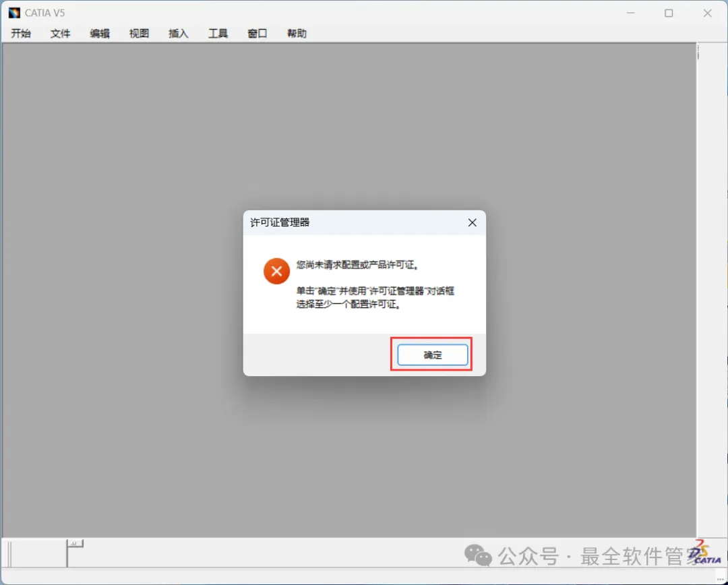The width and height of the screenshot is (728, 585).
Task: Click the message 您尚未请求配置或产品许可证。
Action: (x=358, y=265)
